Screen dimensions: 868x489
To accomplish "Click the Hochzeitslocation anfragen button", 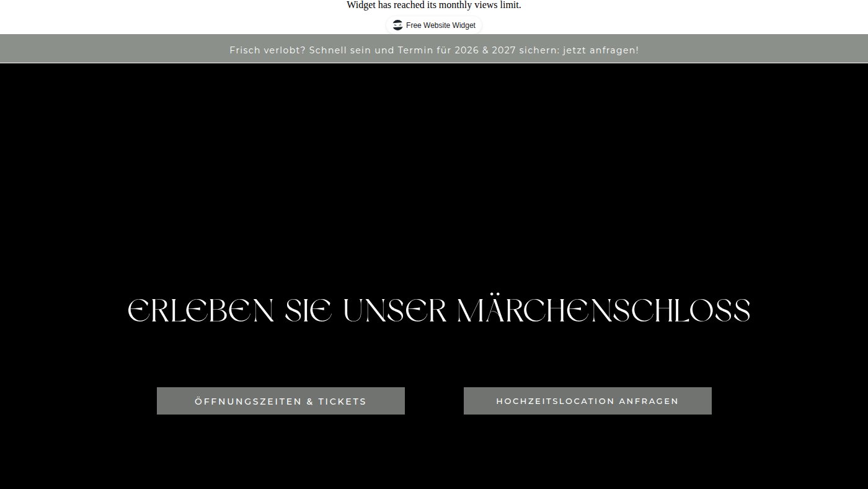I will click(x=588, y=401).
